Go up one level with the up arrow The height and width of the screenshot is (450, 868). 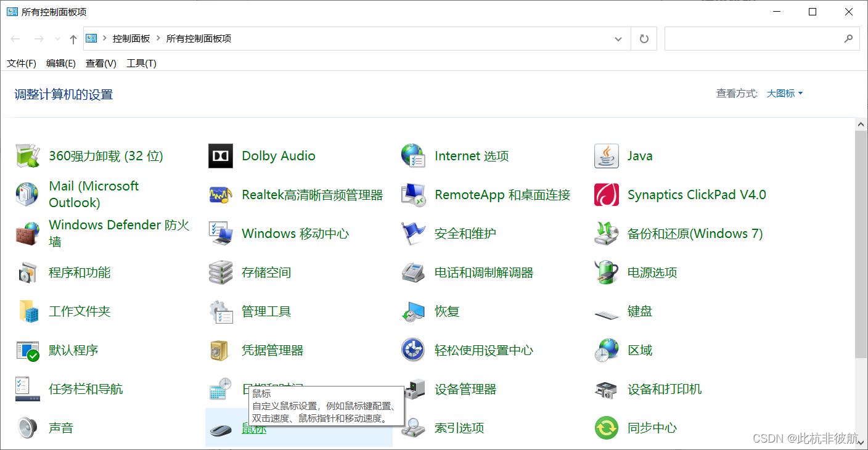click(73, 39)
